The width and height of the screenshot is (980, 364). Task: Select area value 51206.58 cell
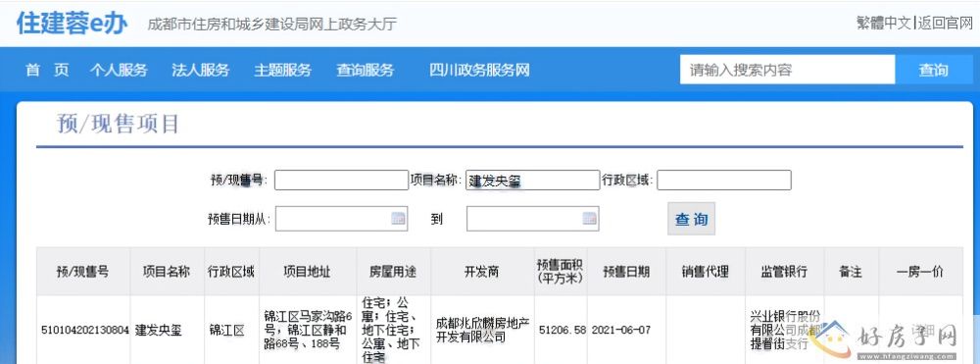pos(561,330)
